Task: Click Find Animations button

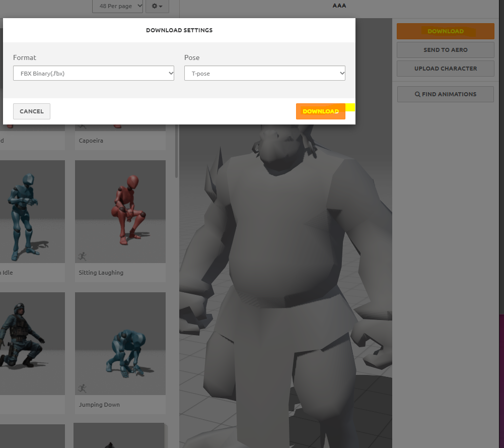Action: (x=445, y=94)
